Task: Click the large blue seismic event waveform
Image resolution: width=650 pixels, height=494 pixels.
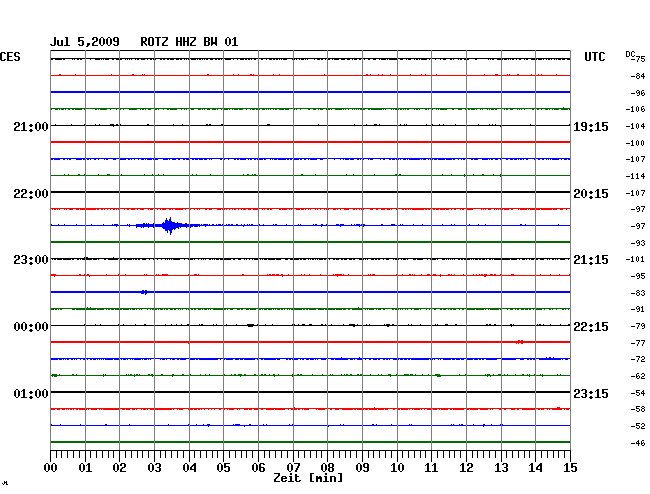Action: click(x=169, y=225)
